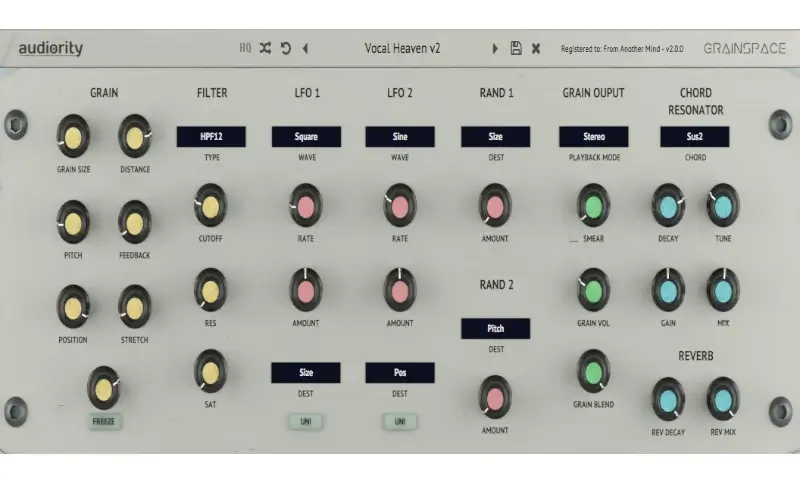Open the filter TYPE dropdown showing HPF12
This screenshot has height=480, width=800.
tap(211, 137)
